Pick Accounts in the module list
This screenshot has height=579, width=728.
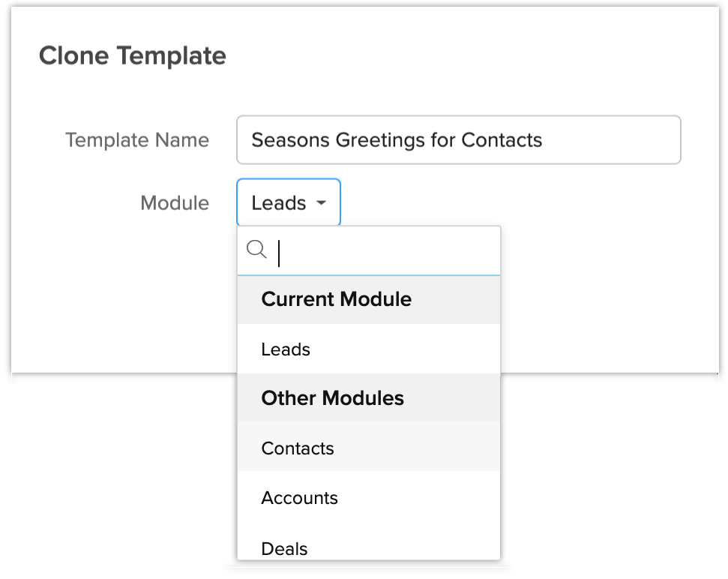(299, 498)
